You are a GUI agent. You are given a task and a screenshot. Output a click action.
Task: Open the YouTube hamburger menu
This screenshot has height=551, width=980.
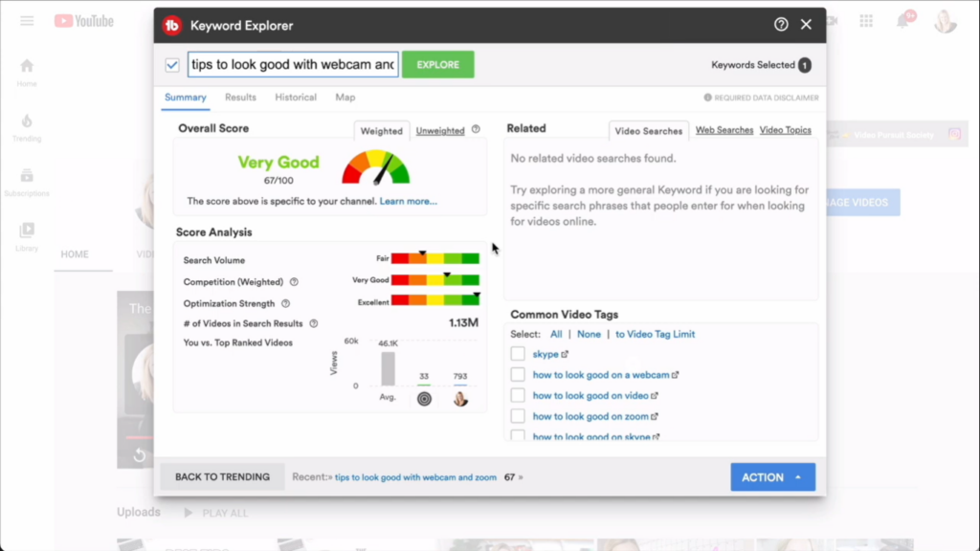point(27,21)
